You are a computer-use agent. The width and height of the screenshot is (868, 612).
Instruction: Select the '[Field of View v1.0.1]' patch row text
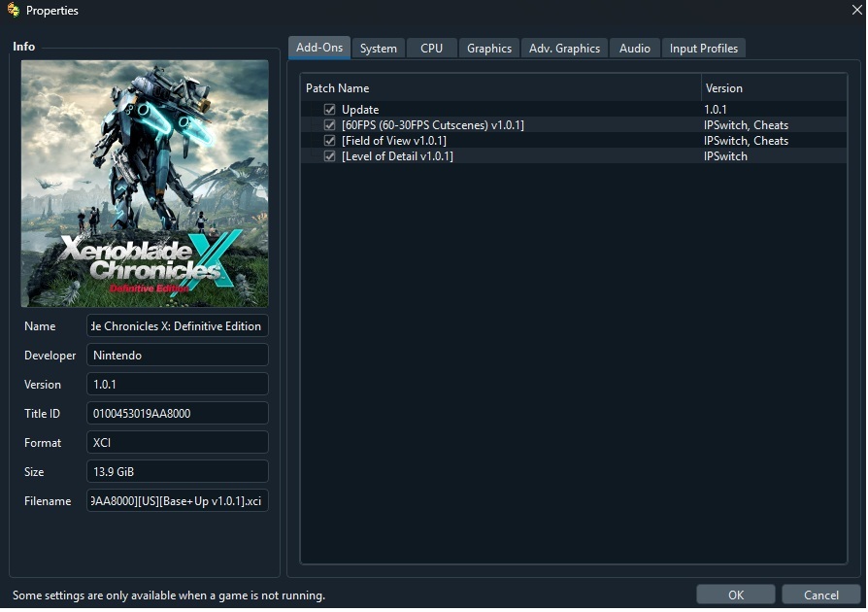[x=394, y=141]
